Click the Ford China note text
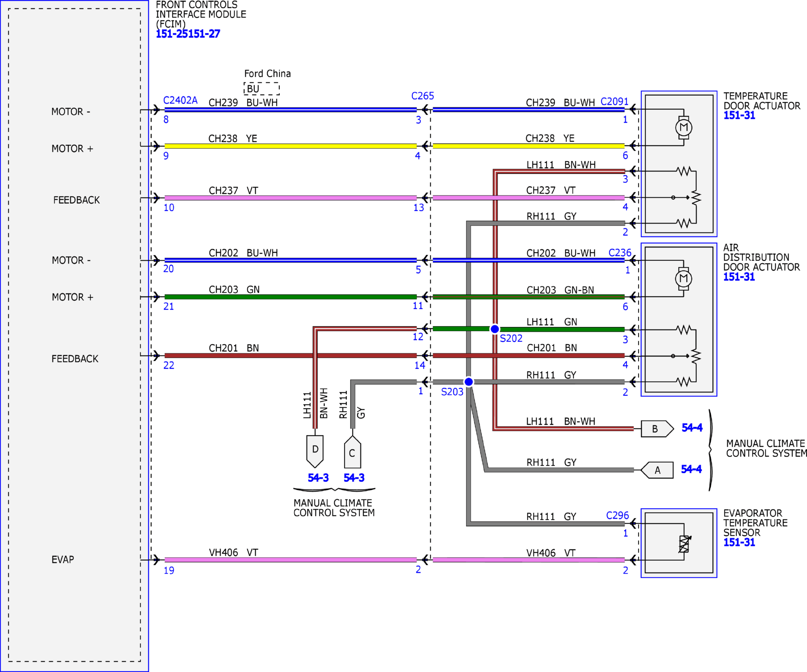 267,74
